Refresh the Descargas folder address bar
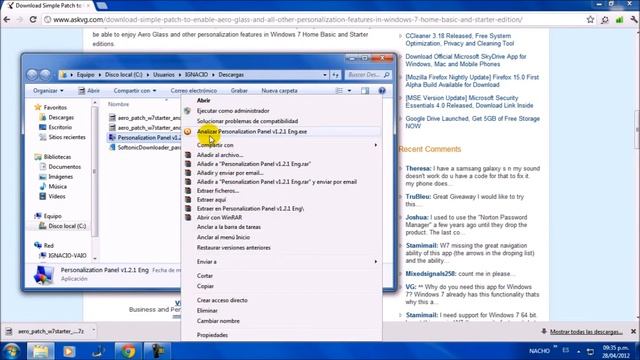The image size is (640, 360). (x=336, y=75)
